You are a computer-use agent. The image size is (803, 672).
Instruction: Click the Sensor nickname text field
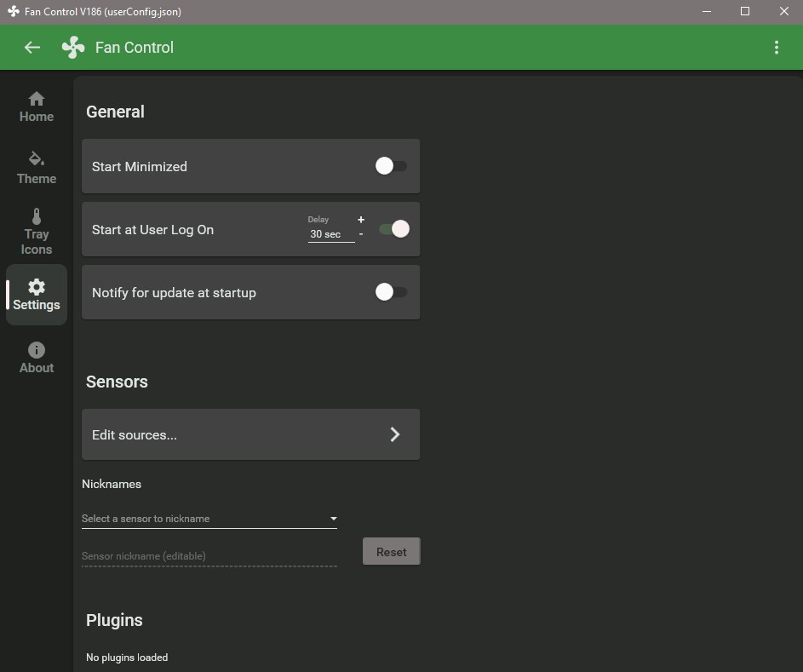209,555
